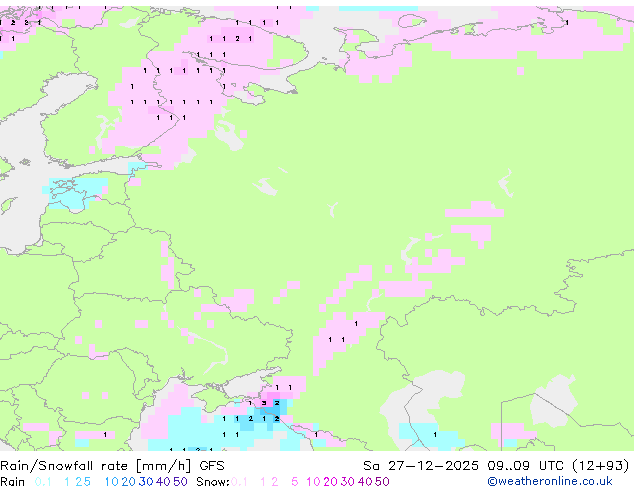The image size is (634, 490).
Task: Pick the Rain legend value 0.1
Action: (43, 482)
